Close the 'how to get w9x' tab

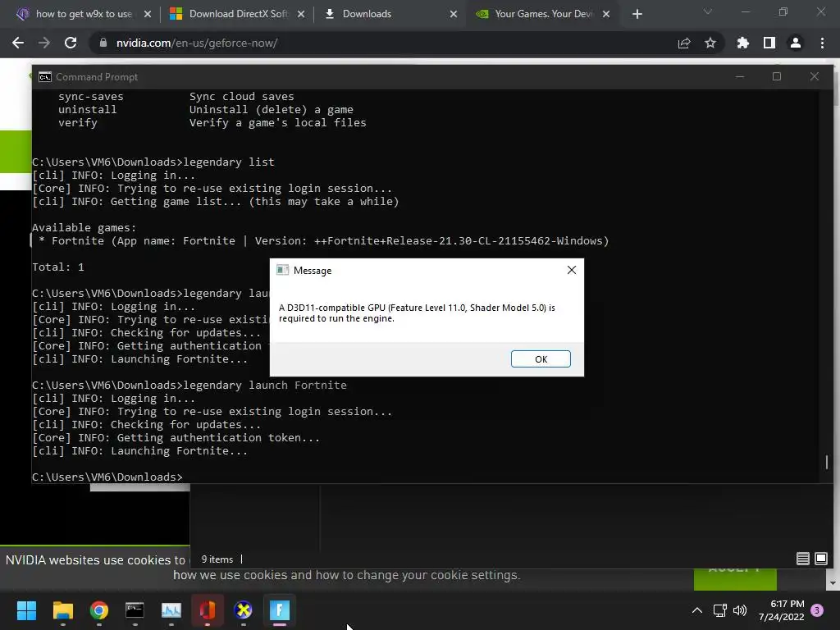tap(148, 14)
